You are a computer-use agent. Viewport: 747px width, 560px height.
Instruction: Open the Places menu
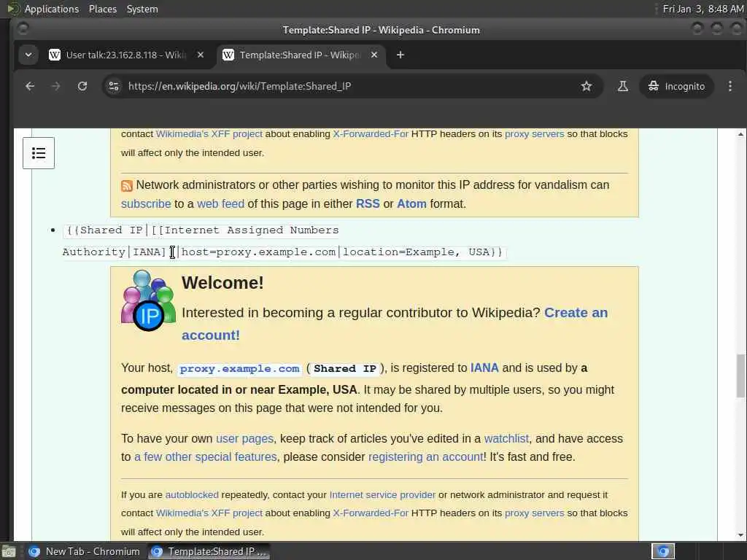pyautogui.click(x=102, y=9)
